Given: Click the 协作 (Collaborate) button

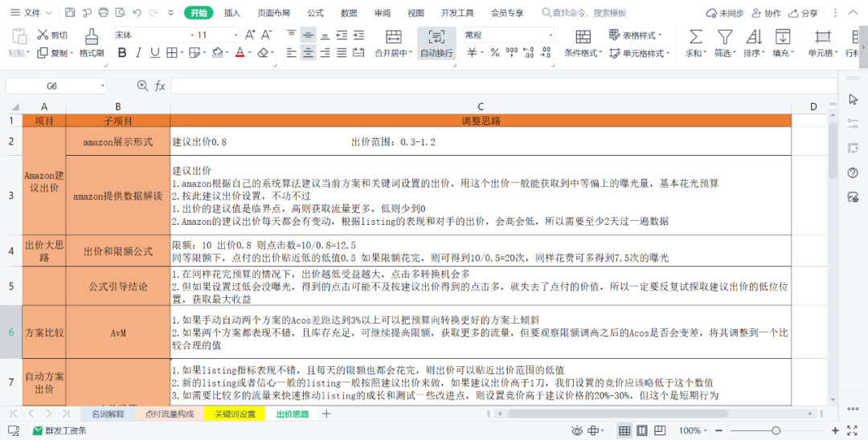Looking at the screenshot, I should [766, 13].
